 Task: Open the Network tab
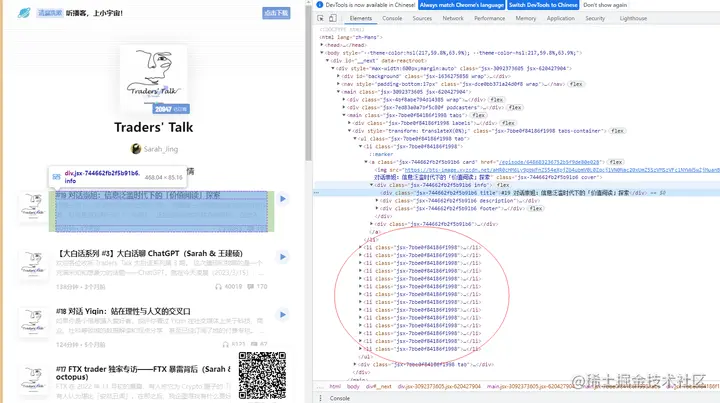tap(453, 18)
